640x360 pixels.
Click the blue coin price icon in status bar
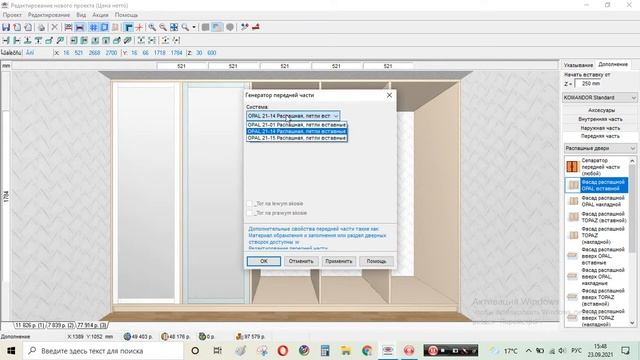coord(127,336)
